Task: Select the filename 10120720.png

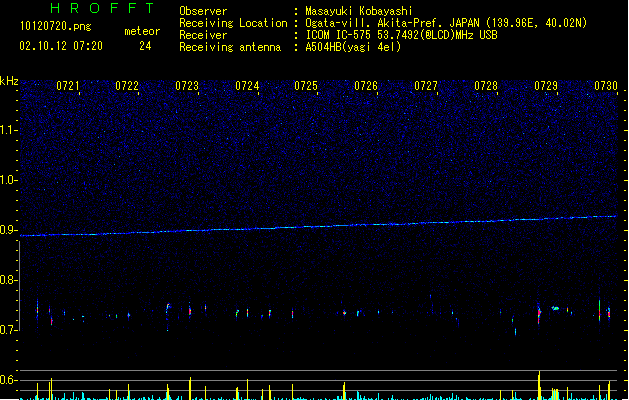Action: point(56,27)
